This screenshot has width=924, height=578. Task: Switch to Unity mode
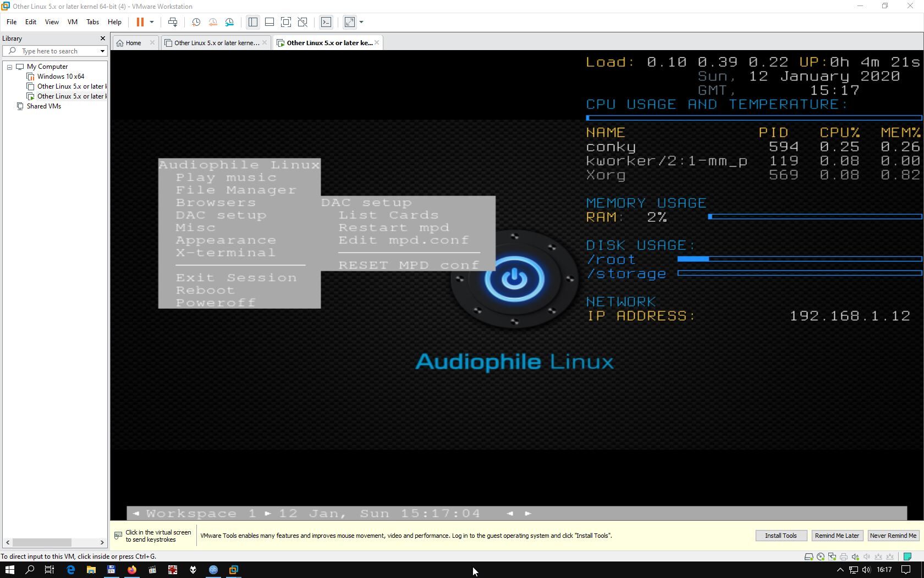point(302,22)
